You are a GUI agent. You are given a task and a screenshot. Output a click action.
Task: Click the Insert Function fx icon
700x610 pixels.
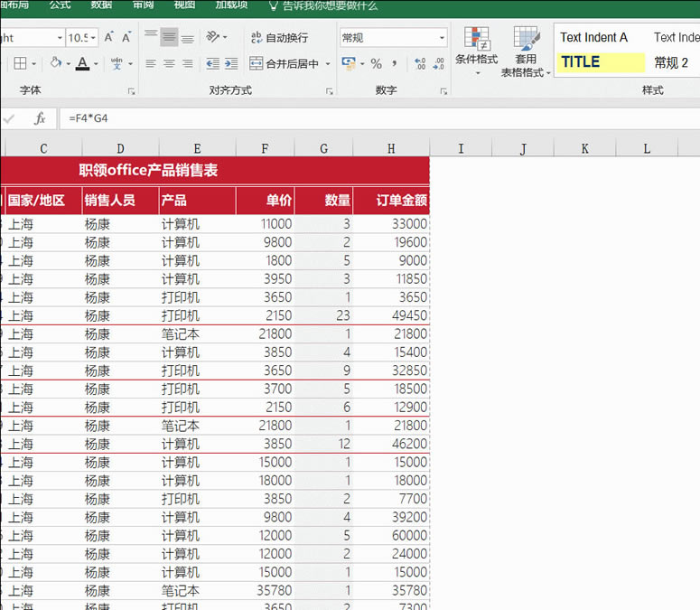pos(40,118)
